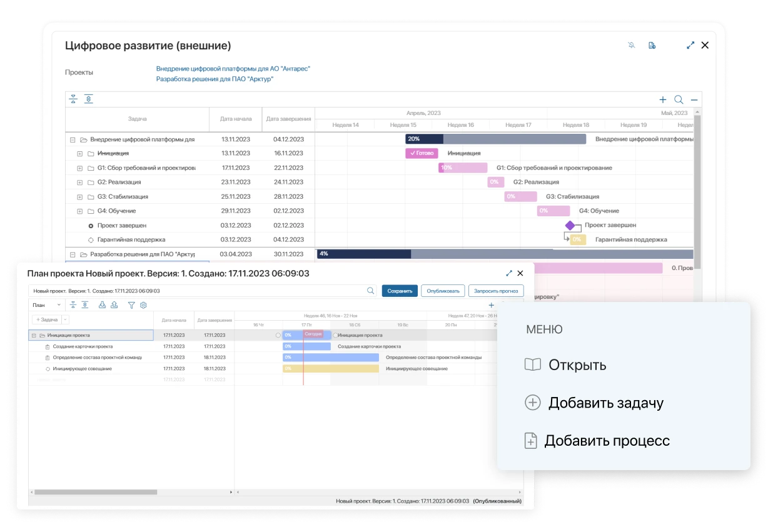Click the Сохранить button
This screenshot has width=768, height=532.
coord(400,291)
